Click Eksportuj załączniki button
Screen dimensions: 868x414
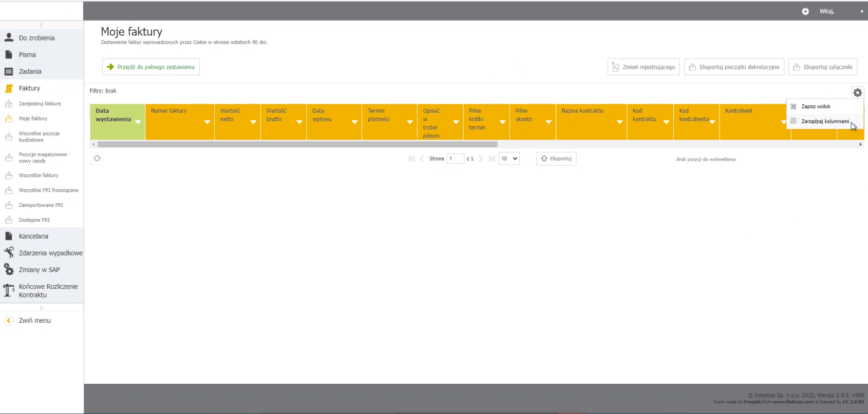tap(823, 67)
